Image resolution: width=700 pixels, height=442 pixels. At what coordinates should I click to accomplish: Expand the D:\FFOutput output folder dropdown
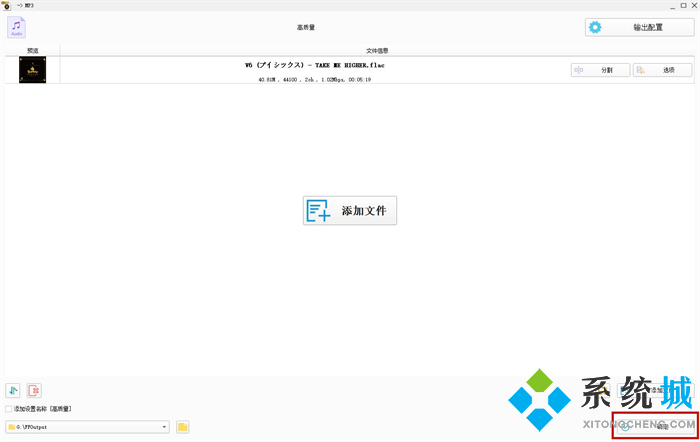tap(164, 427)
